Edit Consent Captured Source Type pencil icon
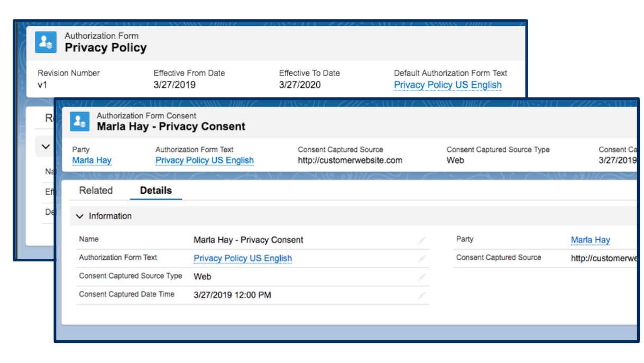 point(421,277)
